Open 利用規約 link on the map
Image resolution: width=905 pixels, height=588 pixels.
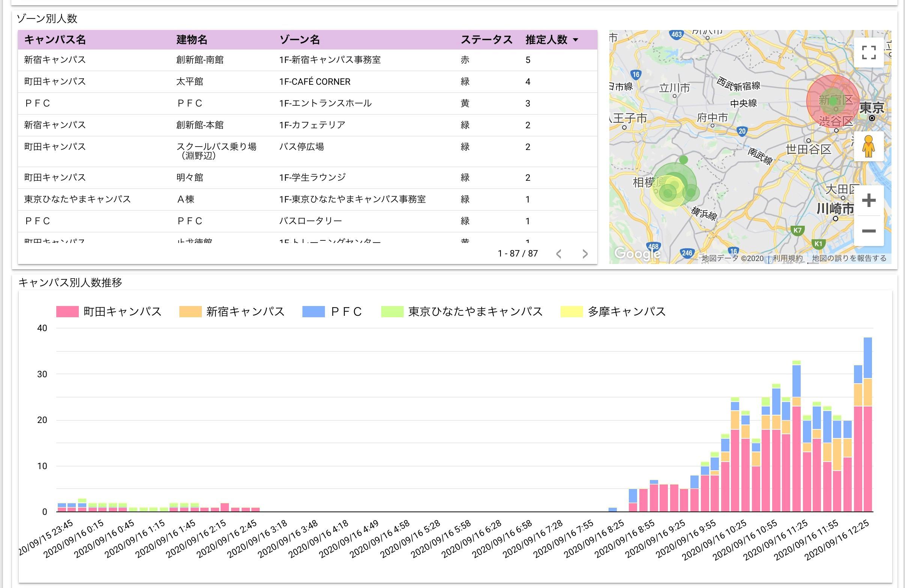click(788, 258)
